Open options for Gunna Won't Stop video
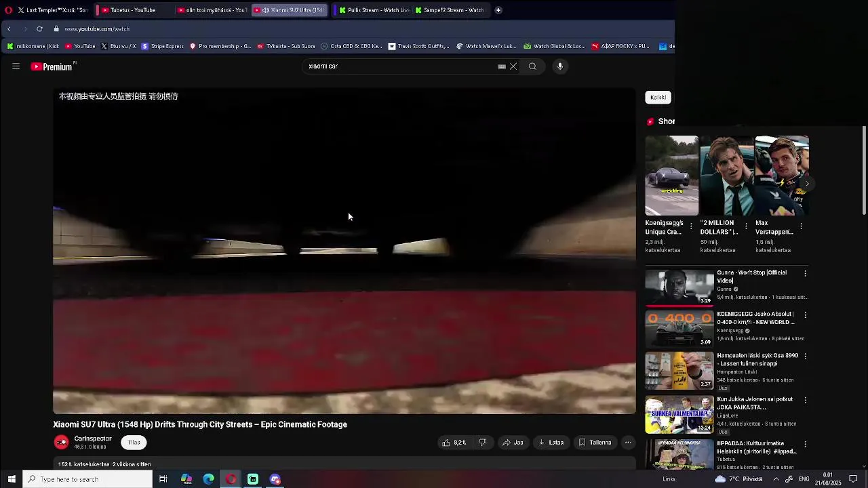The image size is (868, 488). [805, 273]
